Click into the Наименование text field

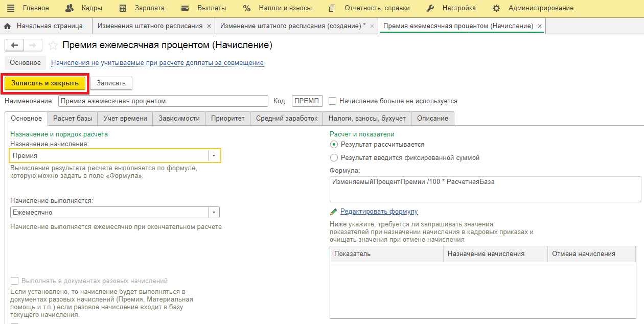click(x=163, y=101)
